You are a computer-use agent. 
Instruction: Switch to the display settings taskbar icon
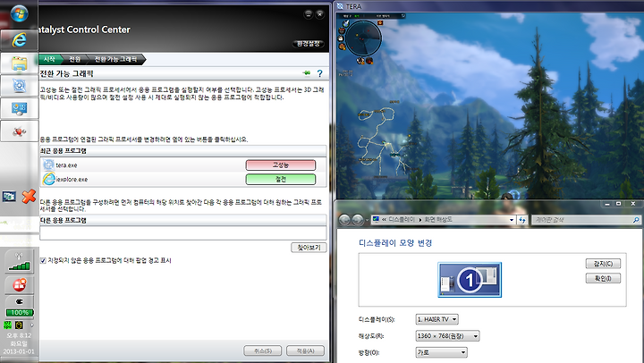pos(19,108)
